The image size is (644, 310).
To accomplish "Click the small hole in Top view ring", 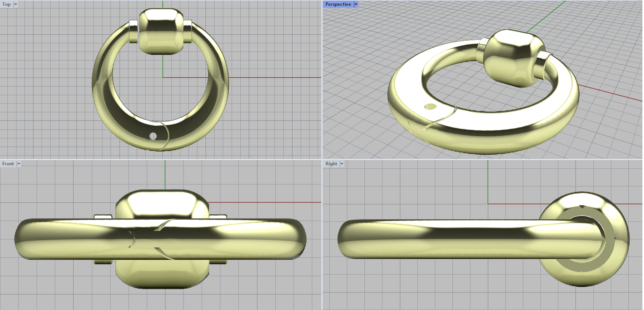I will point(153,136).
